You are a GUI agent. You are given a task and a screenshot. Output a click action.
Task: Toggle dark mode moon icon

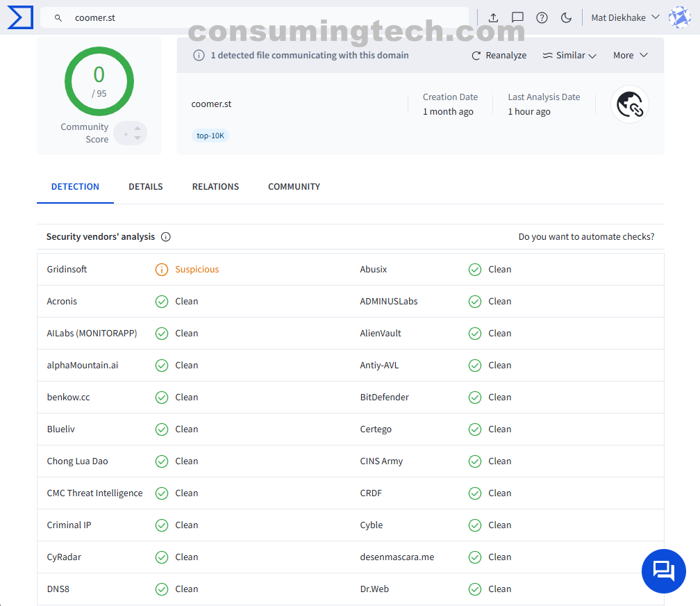[566, 17]
